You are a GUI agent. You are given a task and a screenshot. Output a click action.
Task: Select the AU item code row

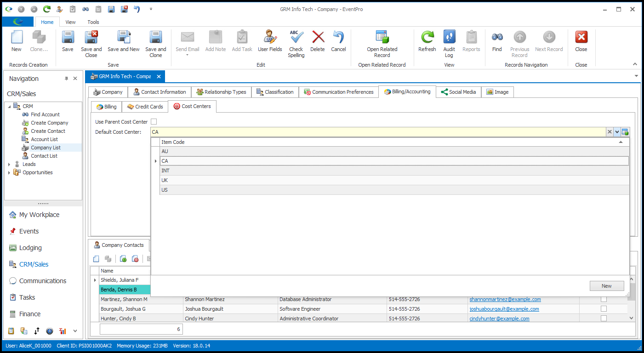[x=394, y=151]
